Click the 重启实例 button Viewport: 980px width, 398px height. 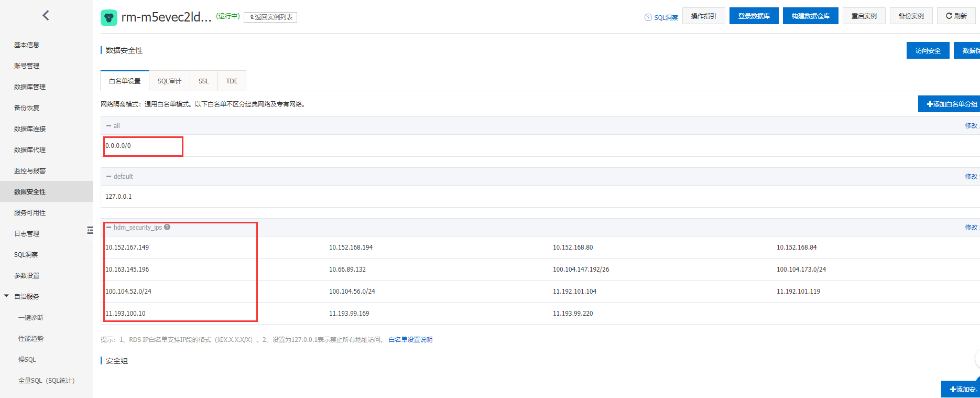coord(864,16)
